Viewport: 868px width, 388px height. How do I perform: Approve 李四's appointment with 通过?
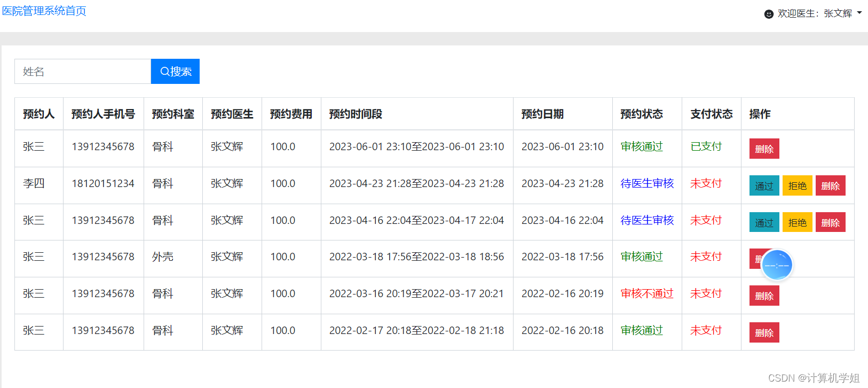click(x=764, y=186)
